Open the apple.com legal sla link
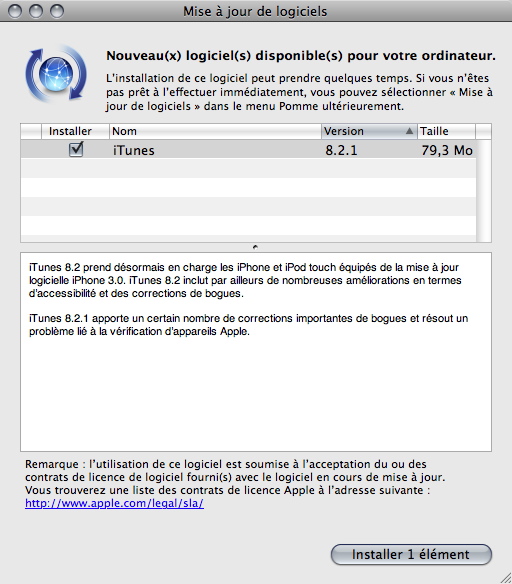This screenshot has height=584, width=512. point(114,503)
